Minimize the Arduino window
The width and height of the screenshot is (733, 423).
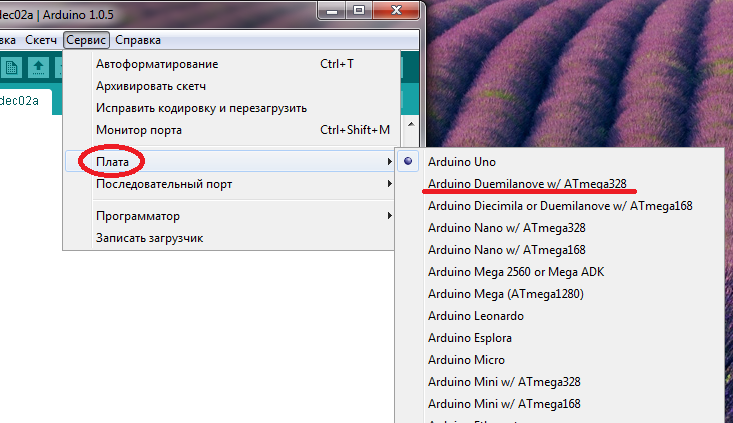coord(332,11)
